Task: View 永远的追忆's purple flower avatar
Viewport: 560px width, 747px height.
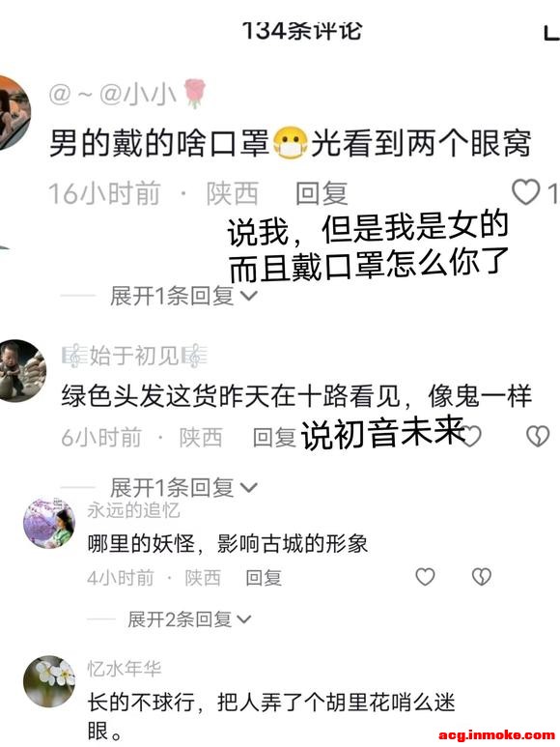Action: coord(49,523)
